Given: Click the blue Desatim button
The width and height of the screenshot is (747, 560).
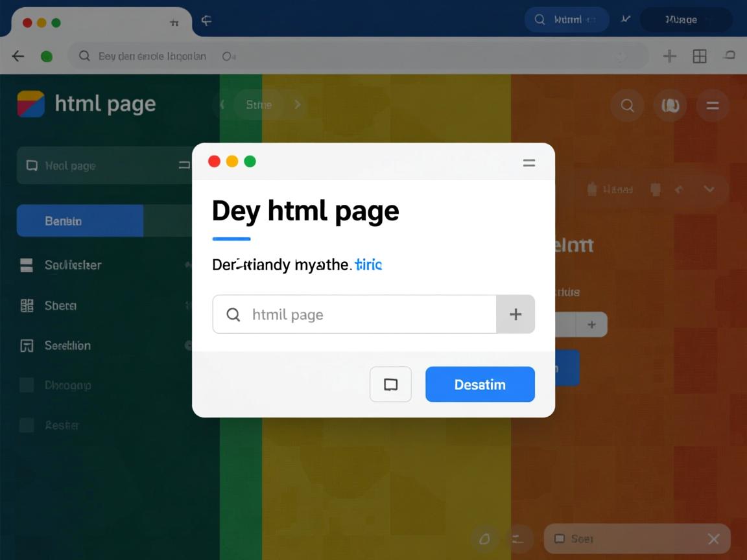Looking at the screenshot, I should 480,384.
